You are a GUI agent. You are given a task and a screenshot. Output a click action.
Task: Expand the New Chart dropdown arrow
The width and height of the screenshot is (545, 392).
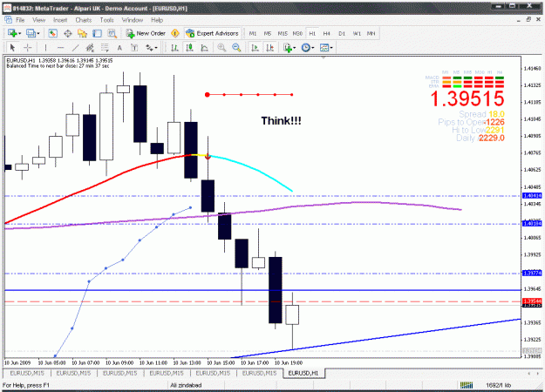pos(20,34)
